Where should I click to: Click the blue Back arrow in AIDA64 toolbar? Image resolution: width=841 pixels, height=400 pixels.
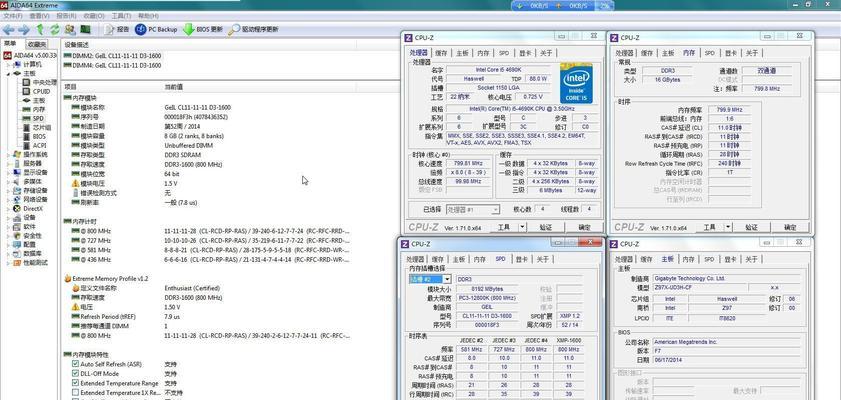tap(9, 29)
